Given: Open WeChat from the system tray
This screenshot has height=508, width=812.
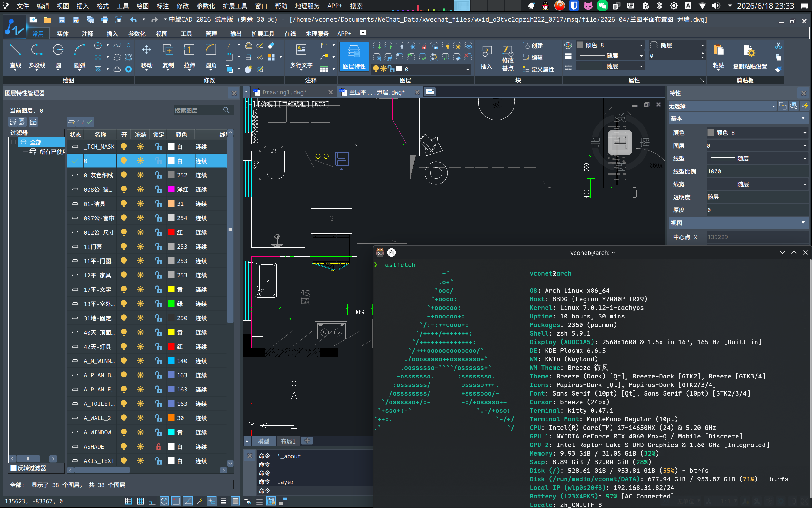Looking at the screenshot, I should pyautogui.click(x=602, y=6).
